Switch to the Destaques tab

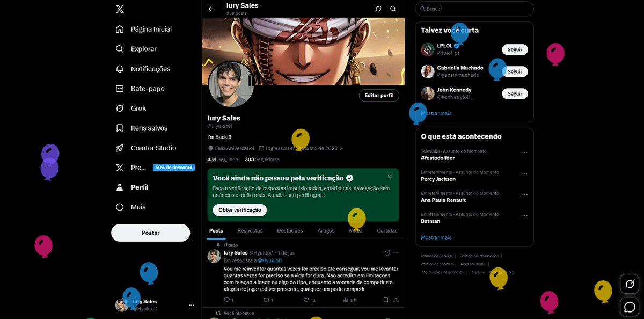(x=290, y=230)
